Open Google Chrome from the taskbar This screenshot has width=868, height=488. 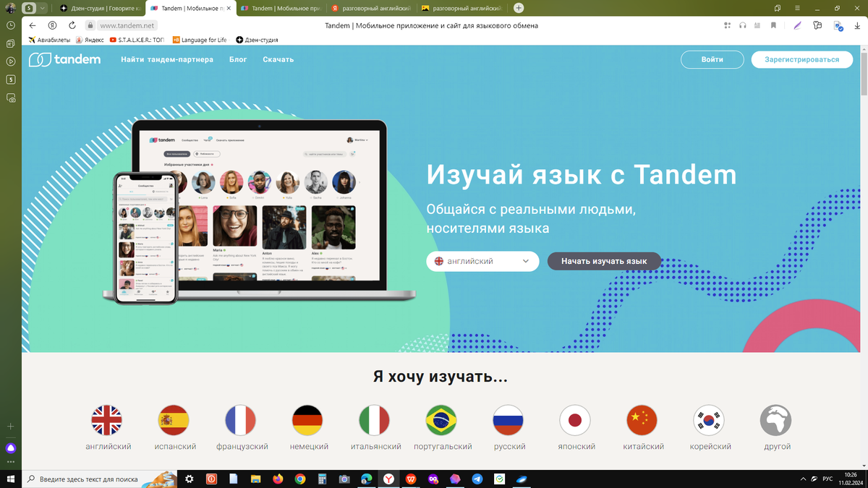[x=300, y=479]
